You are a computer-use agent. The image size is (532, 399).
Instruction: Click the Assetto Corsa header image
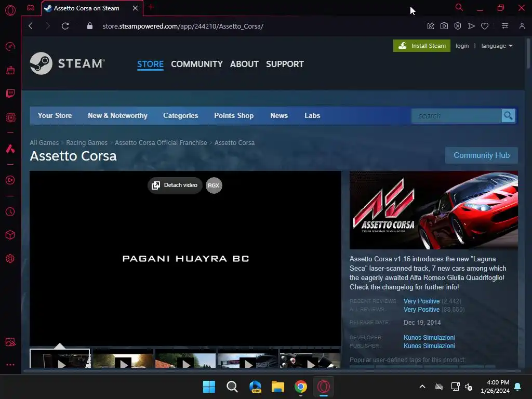coord(434,210)
